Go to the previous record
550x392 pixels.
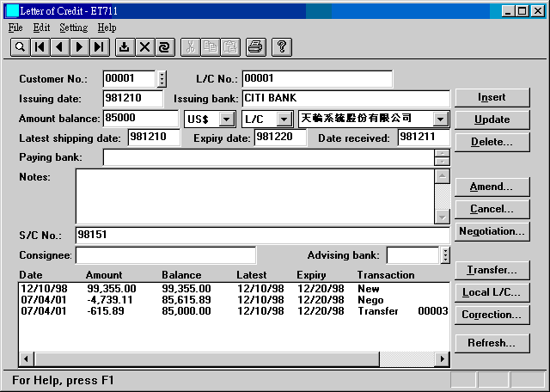point(59,47)
